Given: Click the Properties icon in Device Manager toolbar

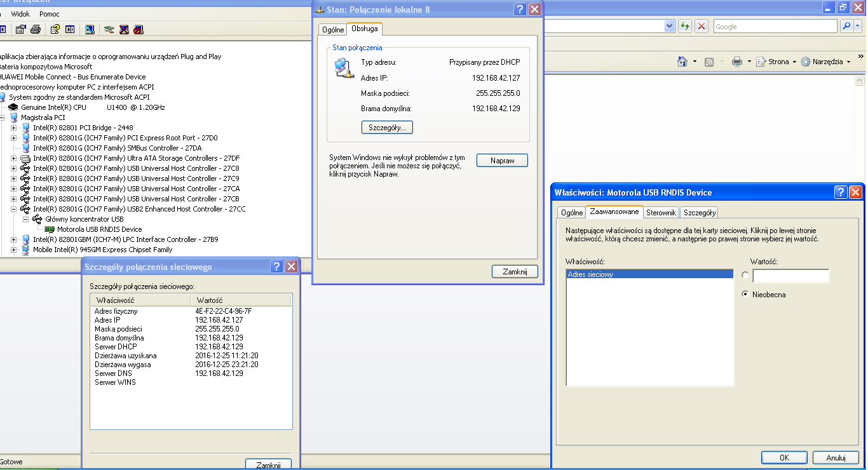Looking at the screenshot, I should [x=20, y=29].
